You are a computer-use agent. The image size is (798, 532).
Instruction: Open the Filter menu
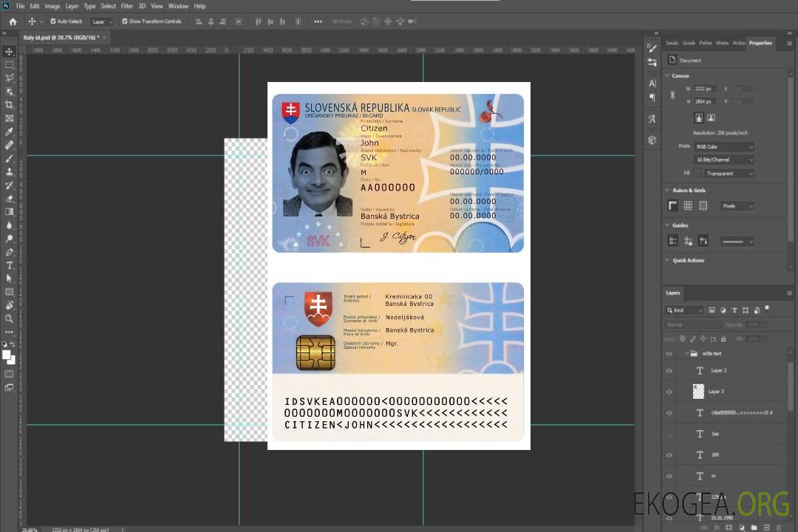click(127, 6)
